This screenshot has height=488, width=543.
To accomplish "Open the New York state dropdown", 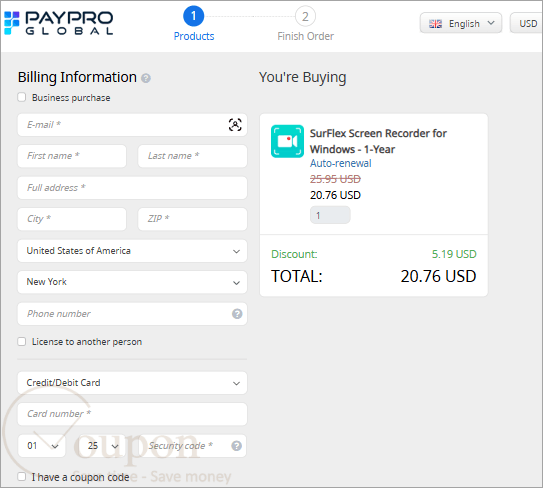I will (x=132, y=282).
